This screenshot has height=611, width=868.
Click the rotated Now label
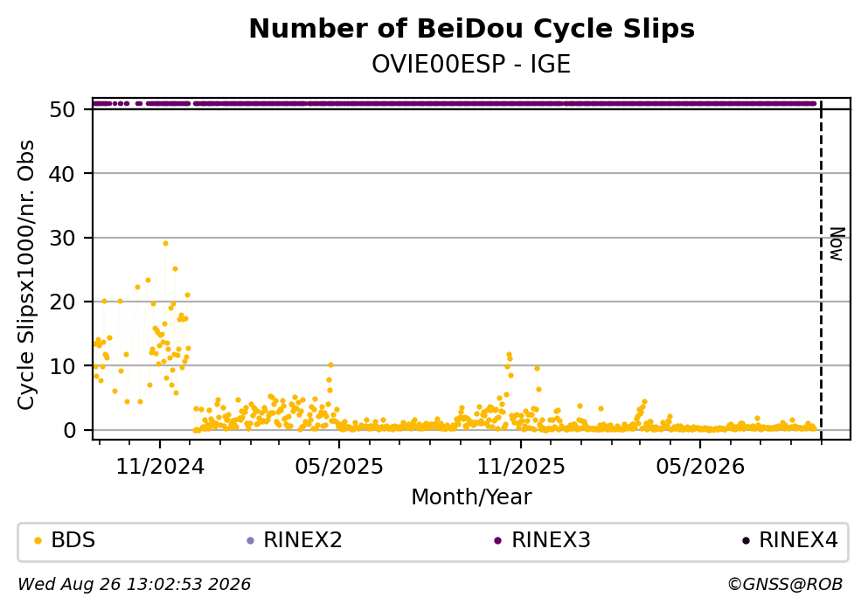click(837, 244)
